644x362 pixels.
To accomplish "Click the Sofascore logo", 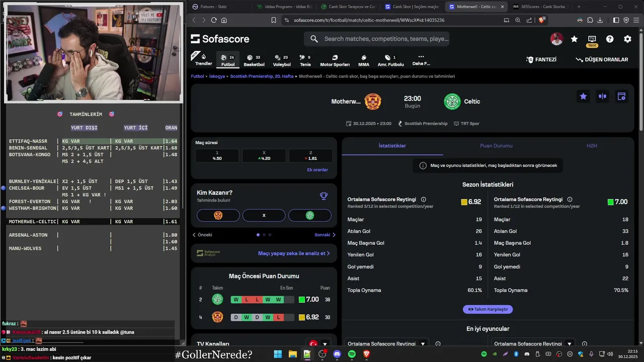I will click(220, 39).
